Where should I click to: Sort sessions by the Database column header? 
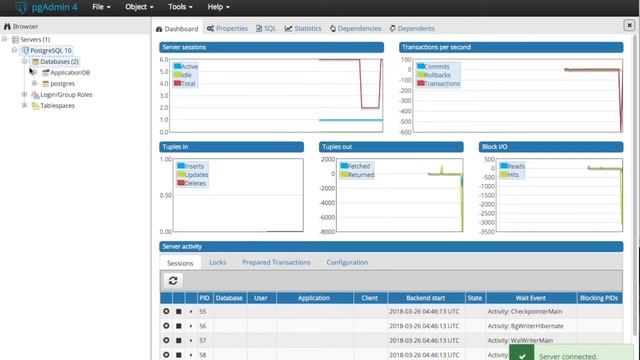(229, 298)
